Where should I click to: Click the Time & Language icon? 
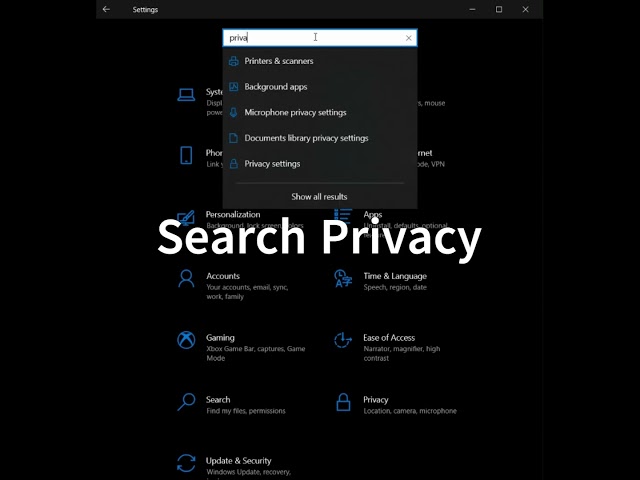coord(343,278)
